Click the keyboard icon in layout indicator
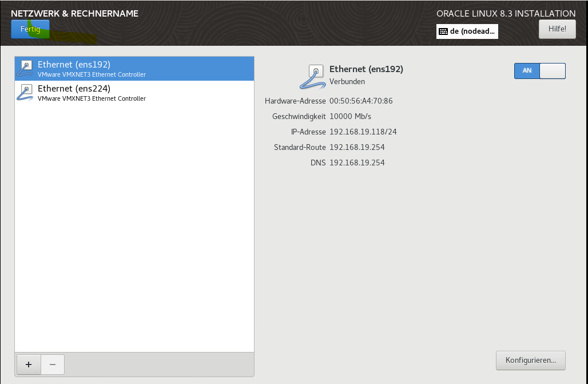 [443, 31]
